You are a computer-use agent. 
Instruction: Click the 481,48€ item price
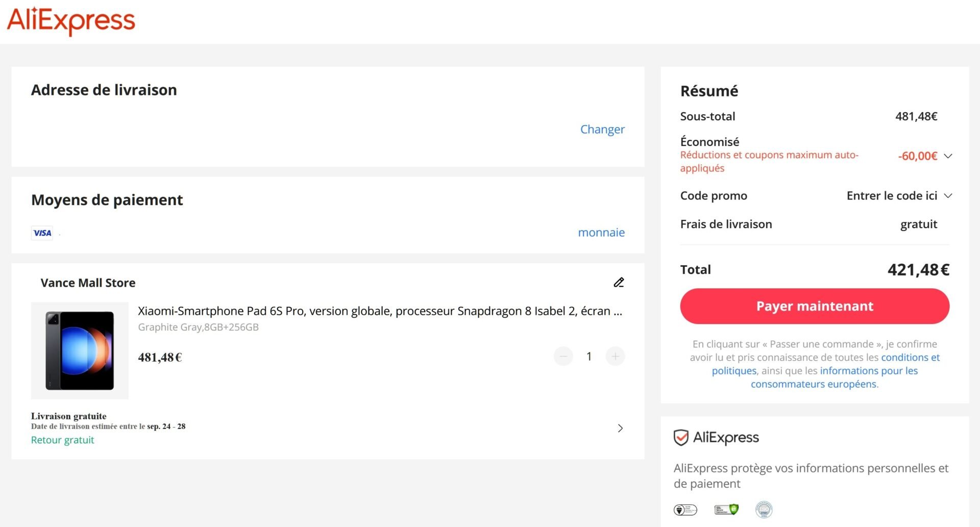pyautogui.click(x=160, y=358)
